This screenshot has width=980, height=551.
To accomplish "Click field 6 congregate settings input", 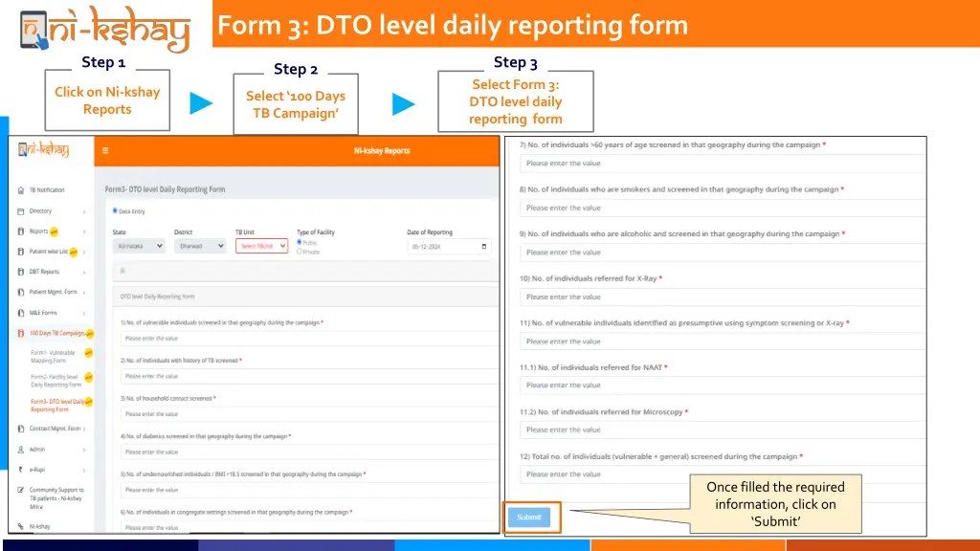I will (x=309, y=527).
